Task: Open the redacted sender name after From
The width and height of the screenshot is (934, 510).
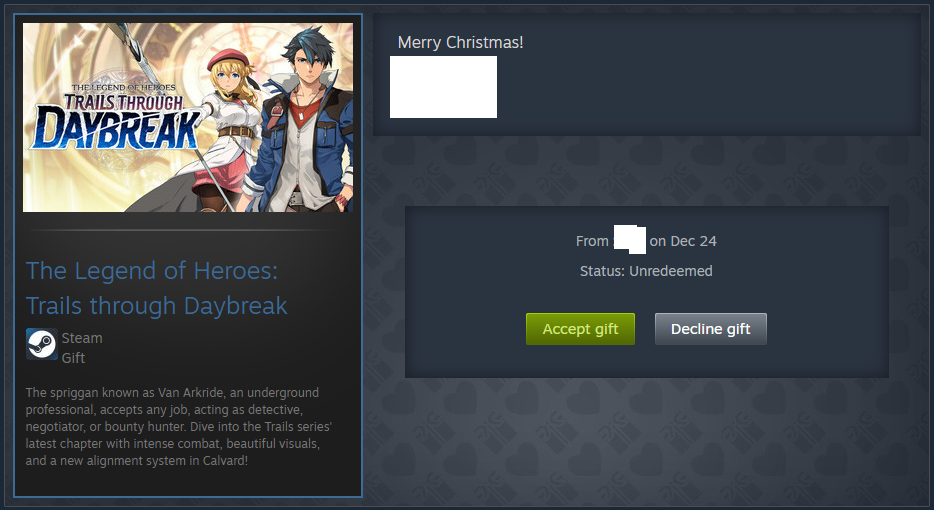Action: [x=630, y=240]
